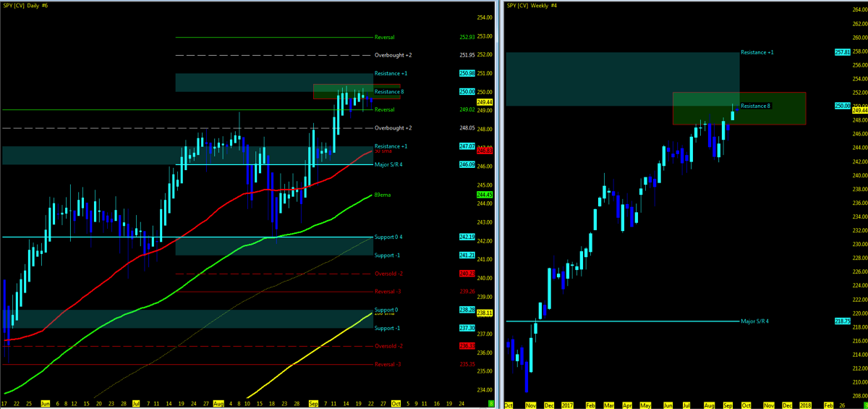The height and width of the screenshot is (409, 868).
Task: Select the Oversold -2 label near 236
Action: (x=388, y=346)
